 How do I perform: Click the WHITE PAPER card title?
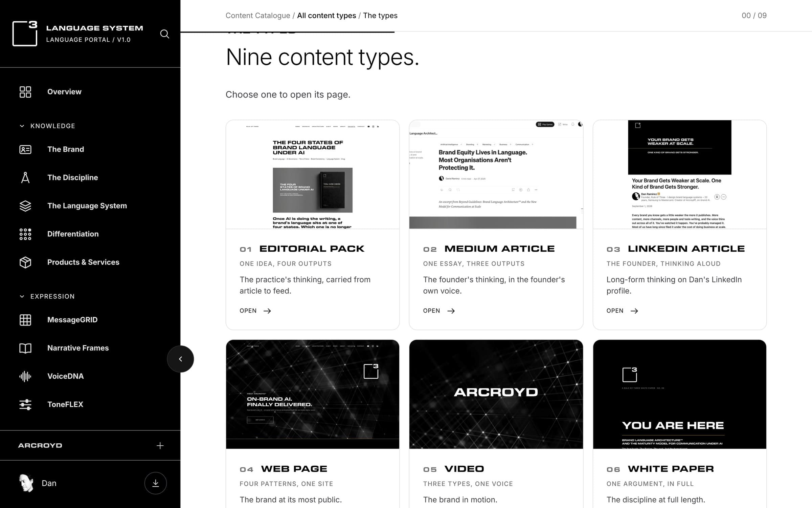(x=671, y=469)
